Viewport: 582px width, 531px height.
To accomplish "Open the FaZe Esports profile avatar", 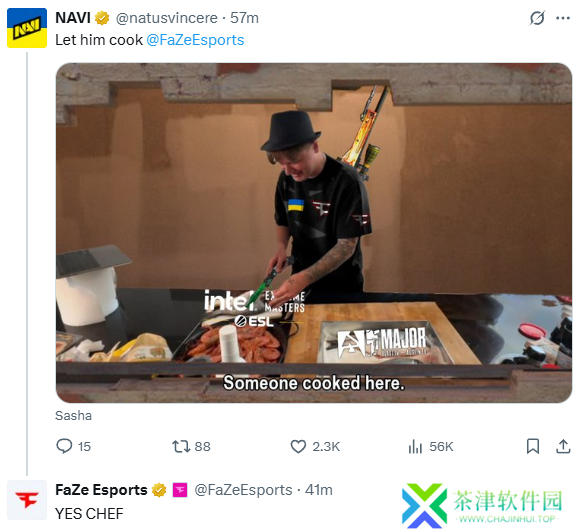I will (x=27, y=499).
